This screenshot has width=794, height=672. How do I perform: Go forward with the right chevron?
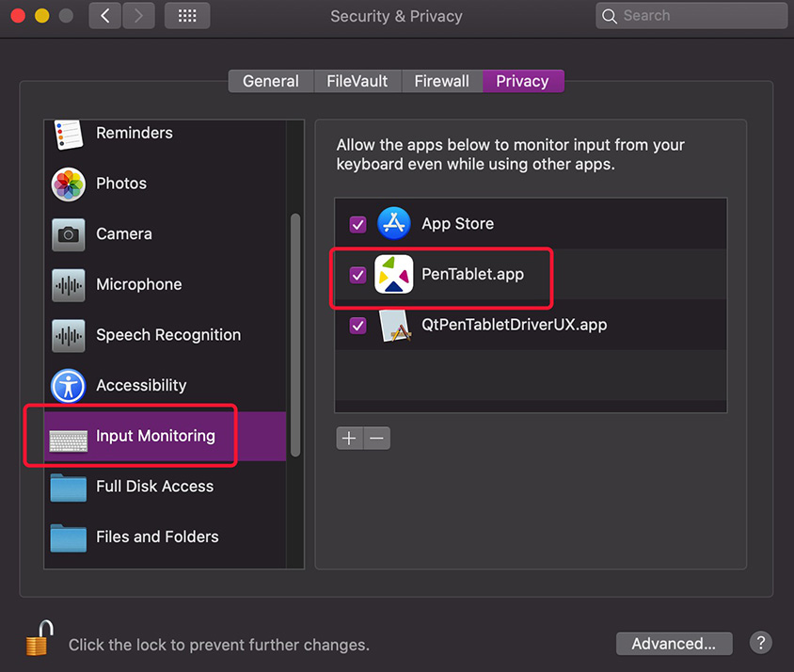pyautogui.click(x=138, y=16)
